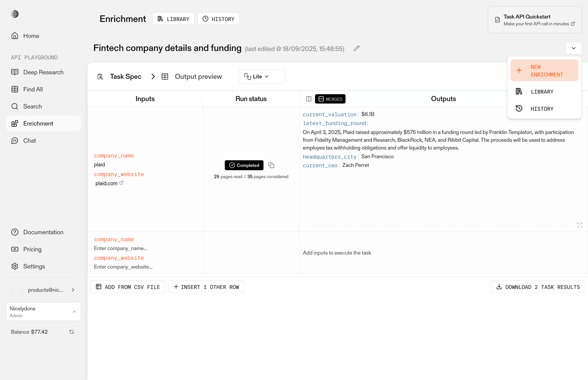Expand the Nicelydone Admin workspace selector
The width and height of the screenshot is (588, 380).
pyautogui.click(x=43, y=312)
